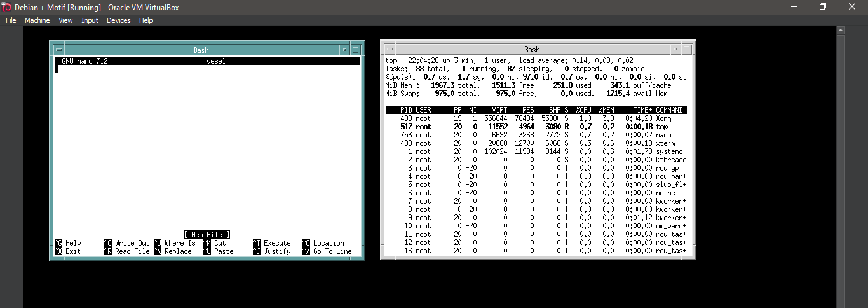Click the VirtualBox application icon in title bar

point(6,6)
